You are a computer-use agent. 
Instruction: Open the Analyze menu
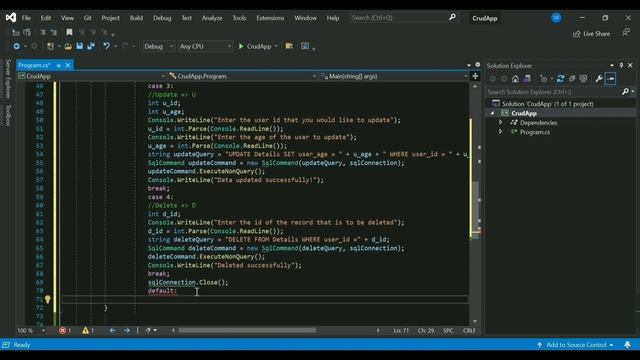pos(212,18)
